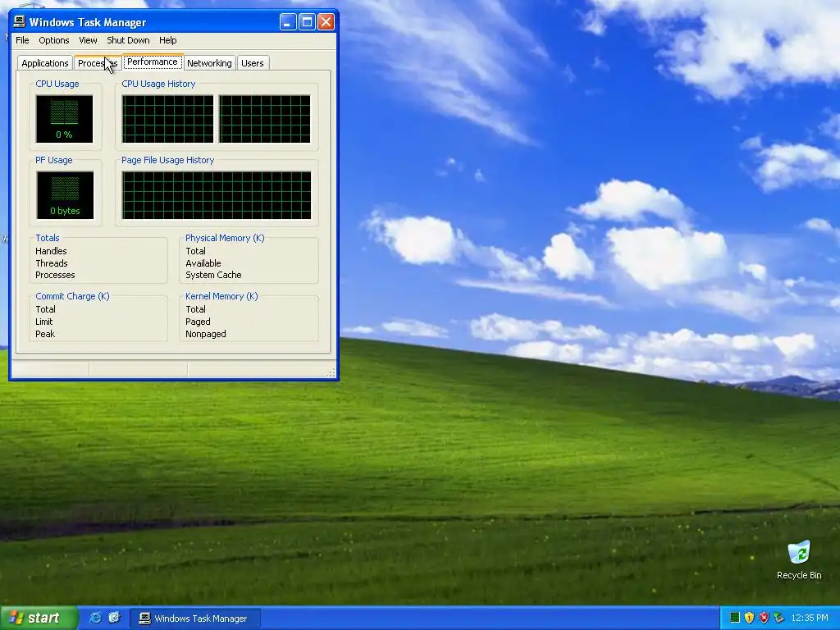Click the Processes label under Totals
This screenshot has width=840, height=630.
coord(55,275)
